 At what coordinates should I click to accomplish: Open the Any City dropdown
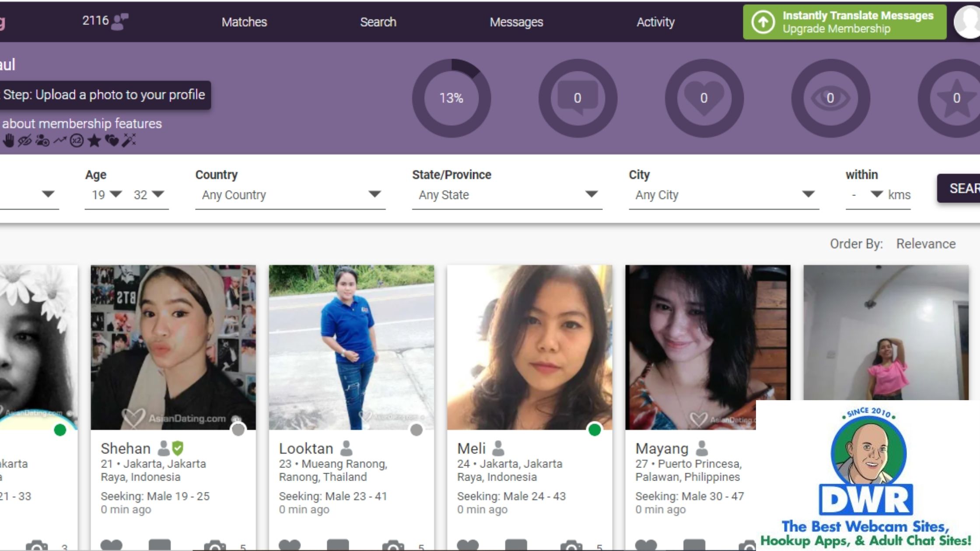[724, 195]
